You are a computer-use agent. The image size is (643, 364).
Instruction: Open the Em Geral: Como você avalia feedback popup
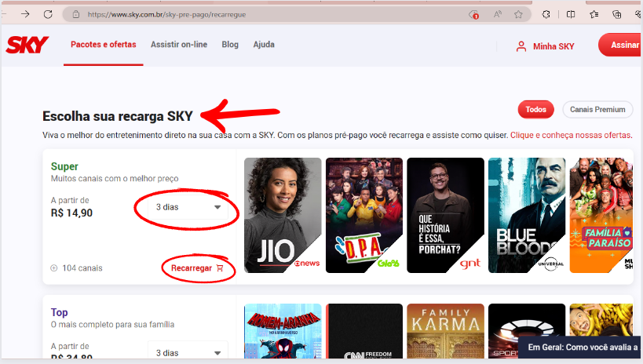(x=580, y=348)
